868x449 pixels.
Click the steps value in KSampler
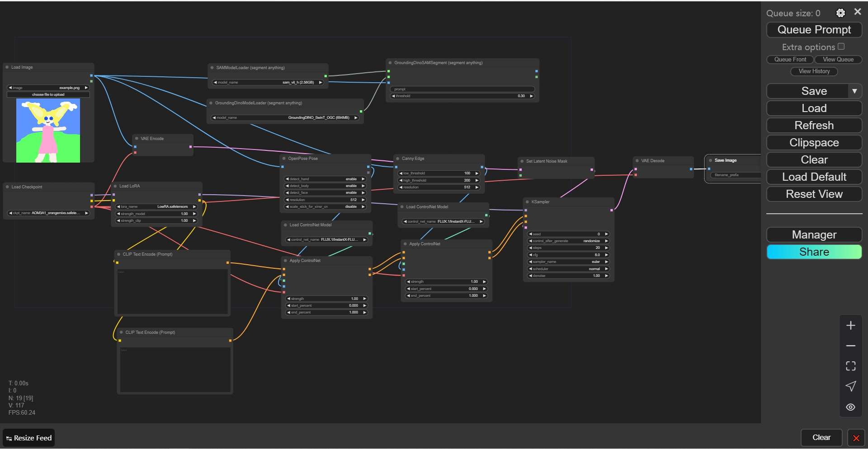point(569,248)
